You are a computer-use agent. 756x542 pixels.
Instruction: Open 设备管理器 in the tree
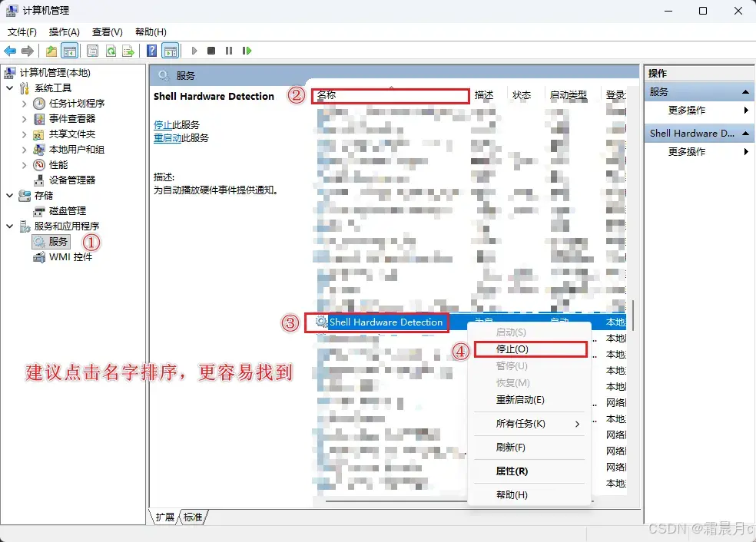tap(72, 180)
